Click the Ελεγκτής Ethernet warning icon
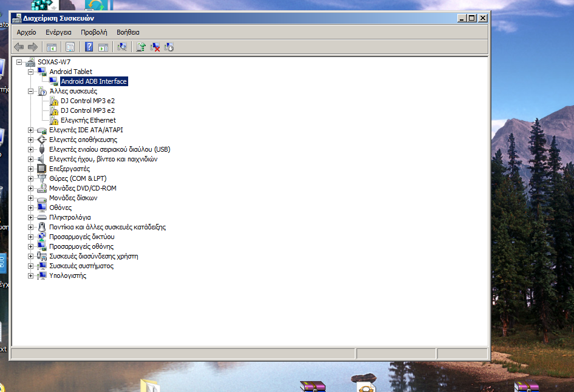The width and height of the screenshot is (574, 392). click(54, 120)
